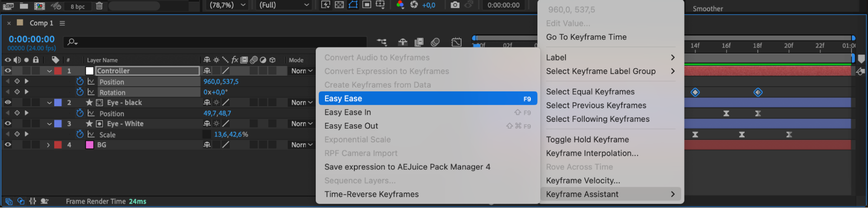The image size is (868, 208).
Task: Click the pink BG layer color swatch
Action: pos(89,145)
